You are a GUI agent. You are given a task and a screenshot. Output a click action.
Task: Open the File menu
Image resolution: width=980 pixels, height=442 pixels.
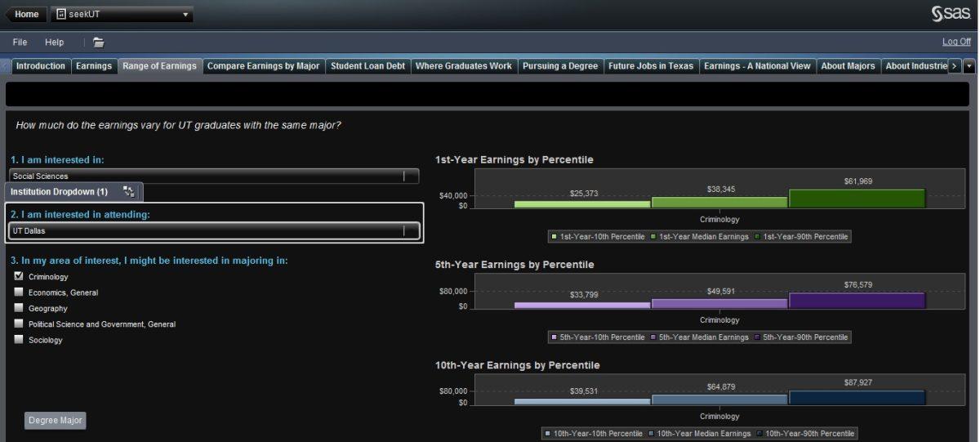pos(20,42)
